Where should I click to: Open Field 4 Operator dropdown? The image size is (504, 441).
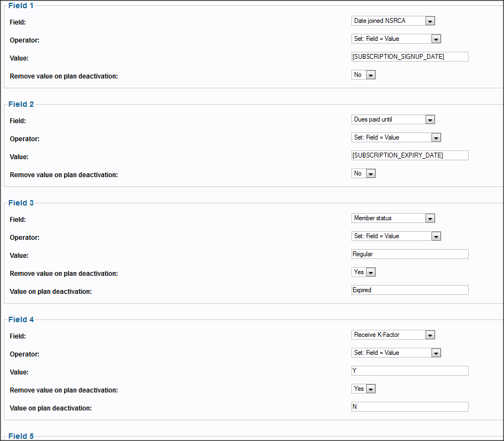click(396, 353)
